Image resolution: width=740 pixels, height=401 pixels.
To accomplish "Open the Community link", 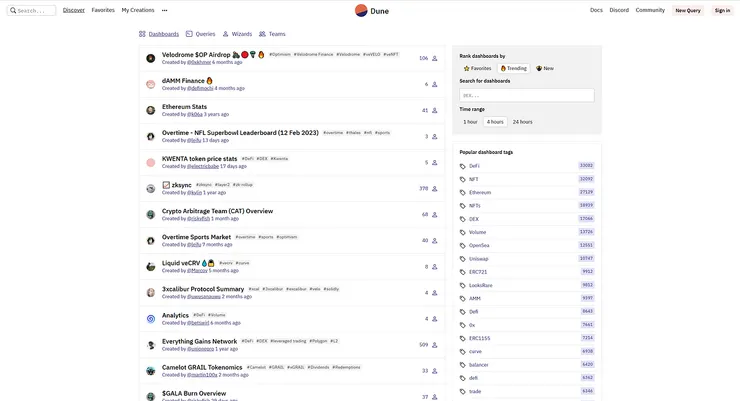I will tap(650, 10).
